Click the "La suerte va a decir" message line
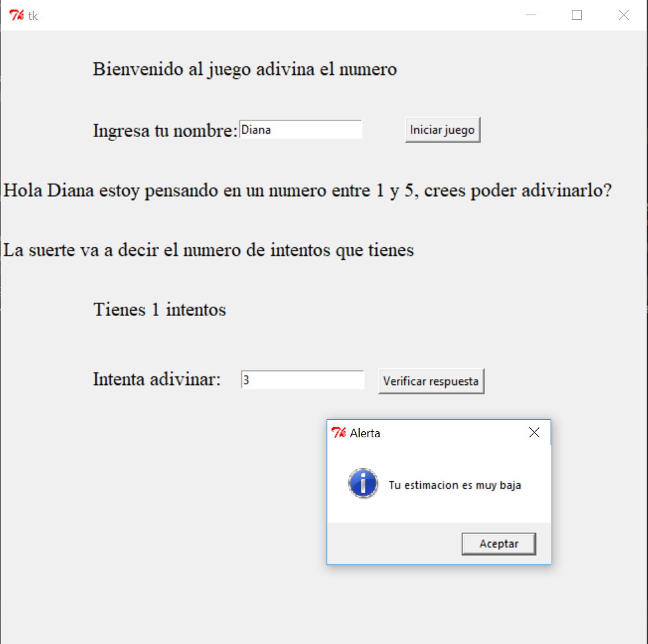Image resolution: width=648 pixels, height=644 pixels. click(x=208, y=250)
